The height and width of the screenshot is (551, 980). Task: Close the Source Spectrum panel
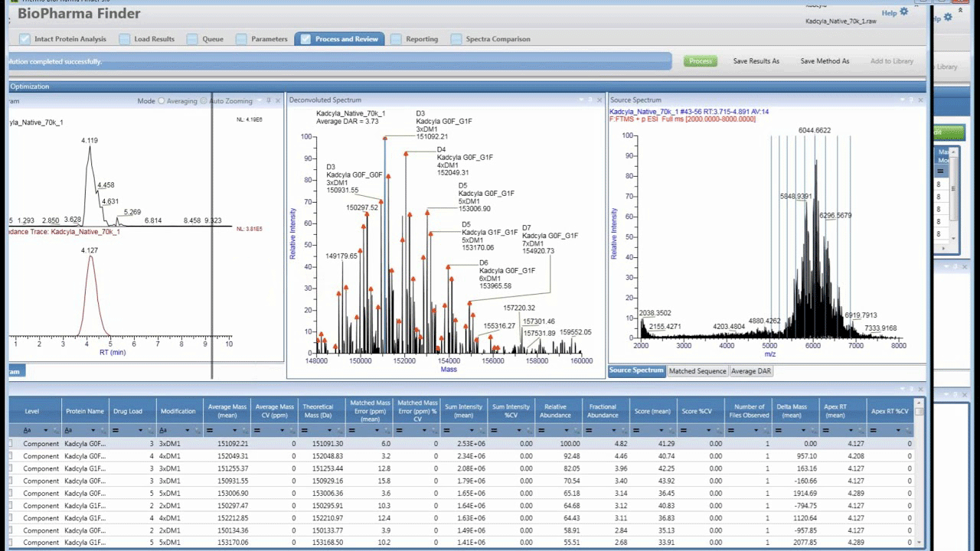coord(920,100)
